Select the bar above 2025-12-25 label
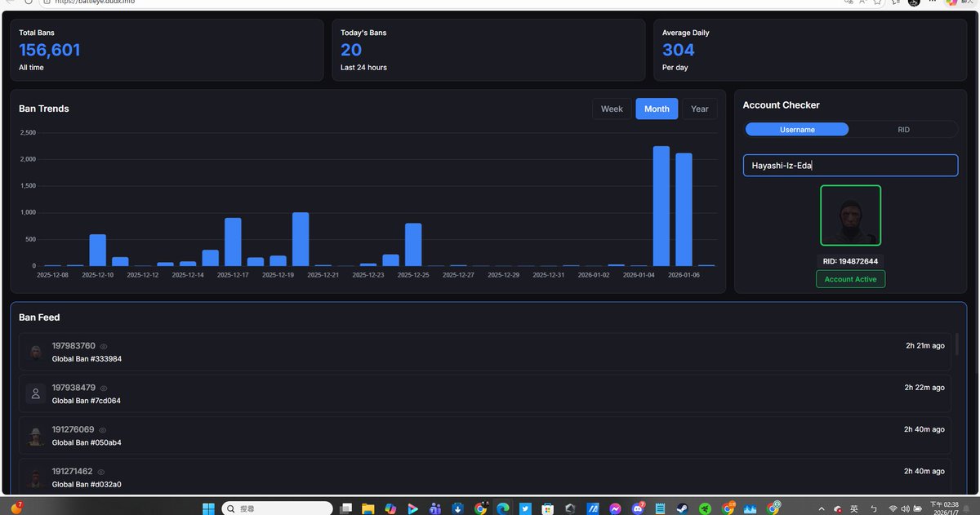This screenshot has width=980, height=515. point(413,245)
